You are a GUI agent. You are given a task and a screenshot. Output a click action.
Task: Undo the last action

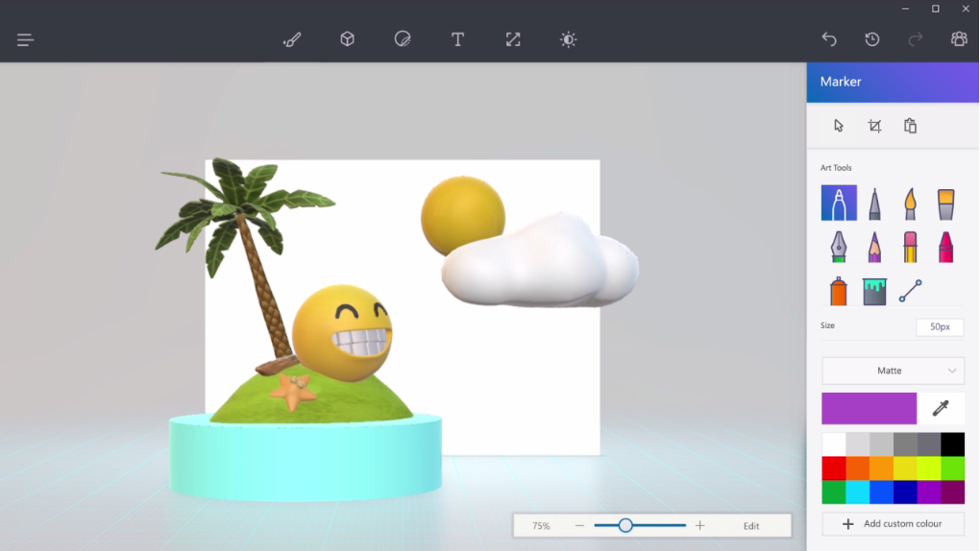pos(829,39)
